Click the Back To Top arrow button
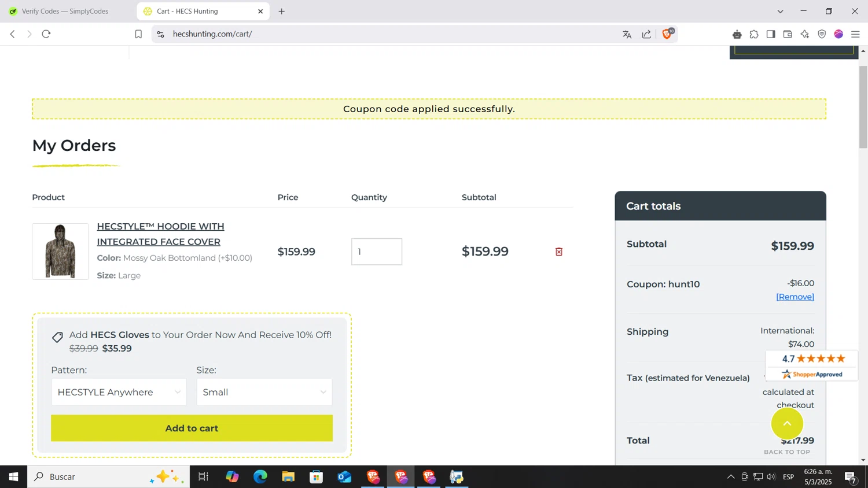Screen dimensions: 868x488 point(787,423)
